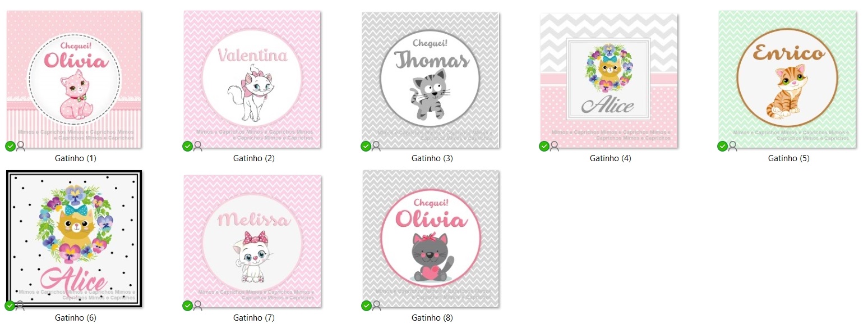Viewport: 868px width, 333px height.
Task: Select the Gatinho (5) Enrico orange cat thumbnail
Action: pyautogui.click(x=787, y=79)
